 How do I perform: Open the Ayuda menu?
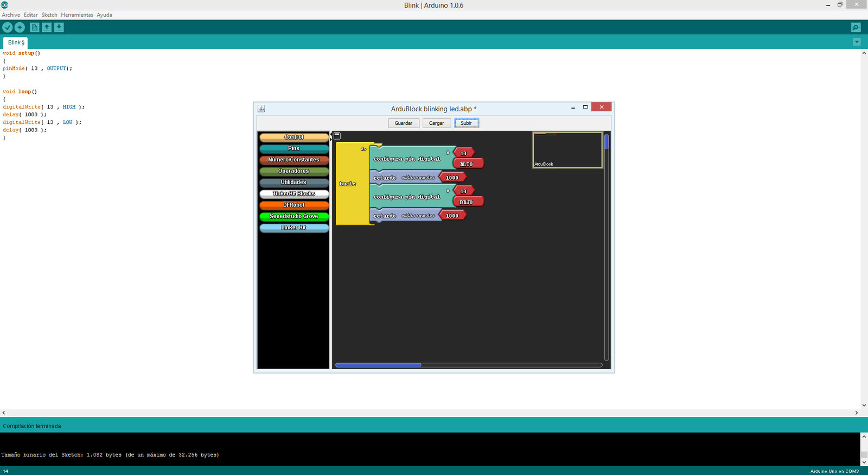[x=104, y=15]
